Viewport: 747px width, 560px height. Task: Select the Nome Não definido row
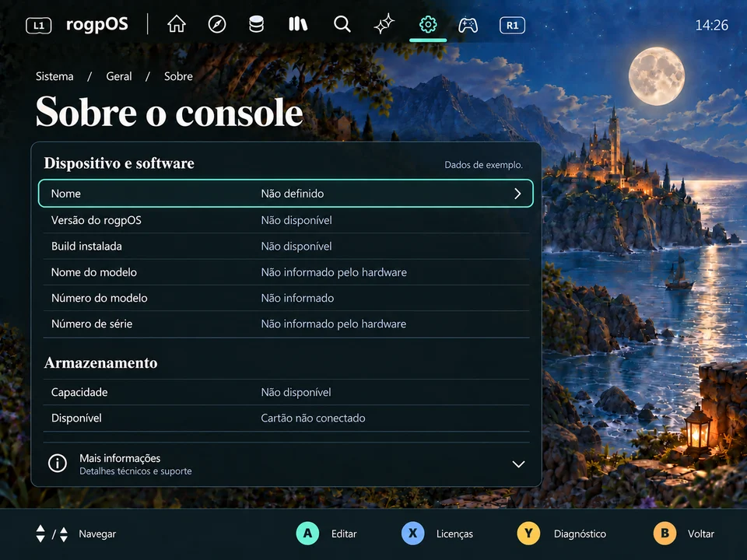[286, 194]
